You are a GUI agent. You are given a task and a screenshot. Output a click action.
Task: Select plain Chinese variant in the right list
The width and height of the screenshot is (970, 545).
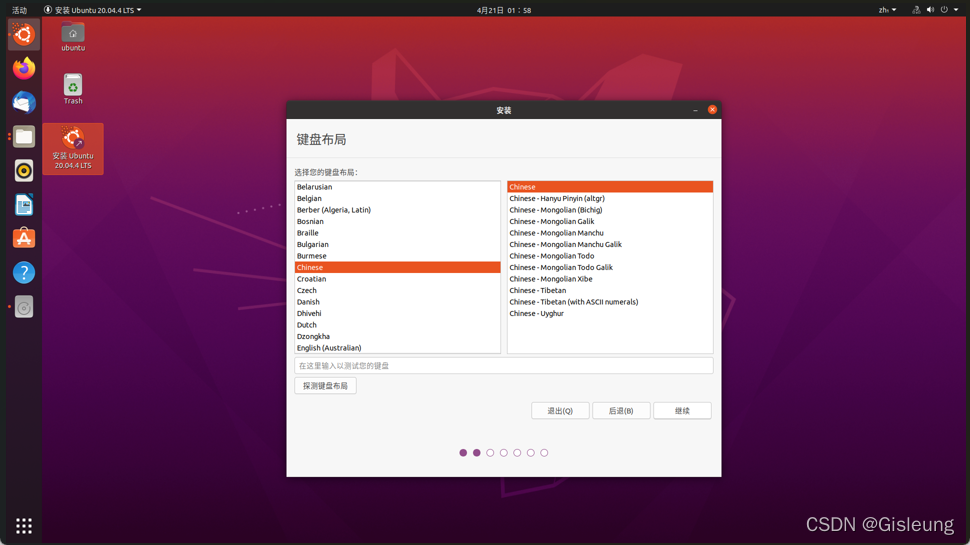610,187
